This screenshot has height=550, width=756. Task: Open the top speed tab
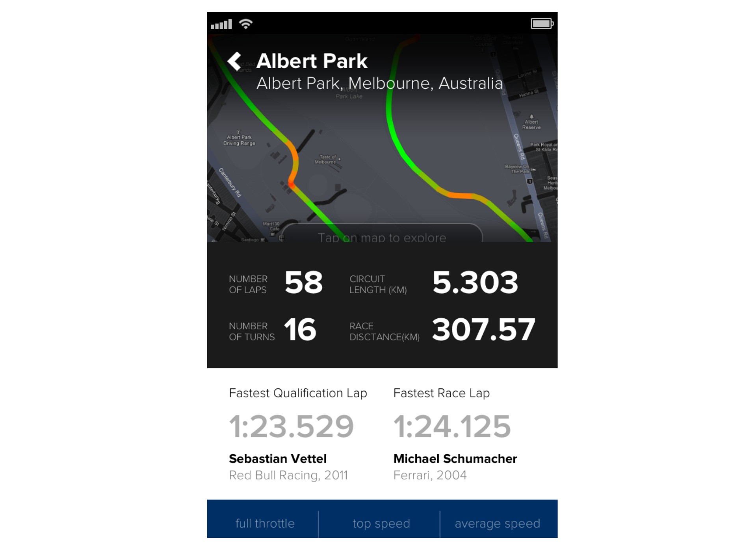381,523
